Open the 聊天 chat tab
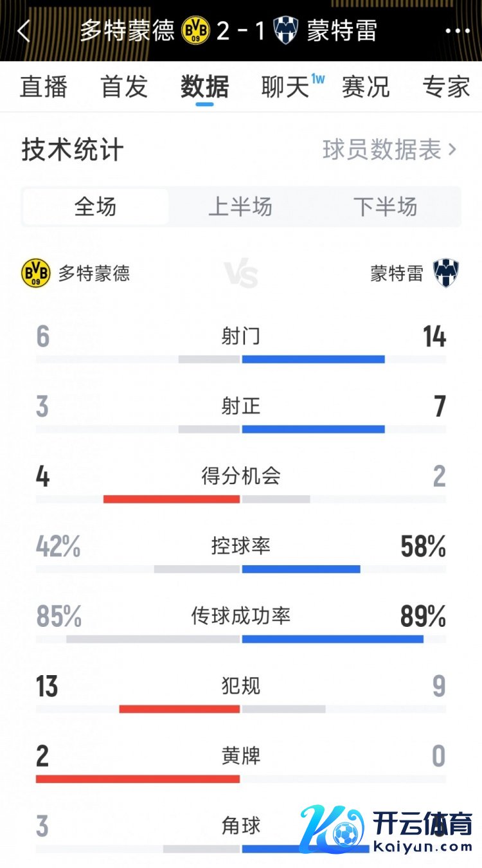The width and height of the screenshot is (482, 868). click(286, 87)
